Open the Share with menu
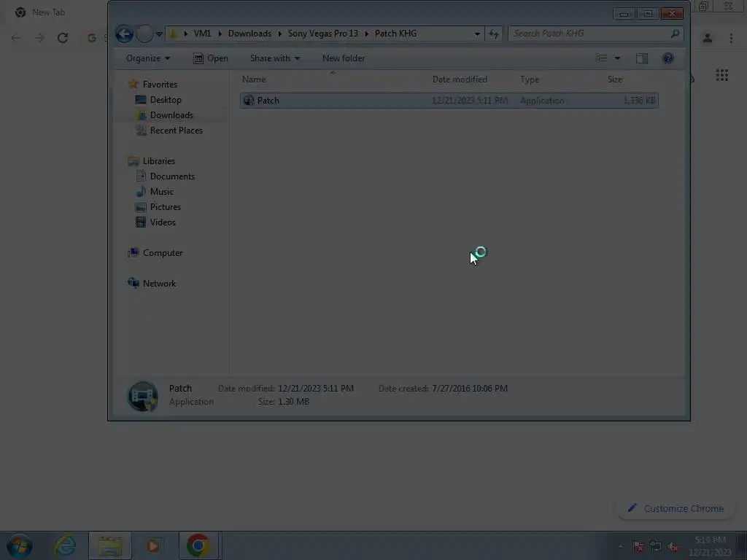This screenshot has width=747, height=560. click(275, 58)
